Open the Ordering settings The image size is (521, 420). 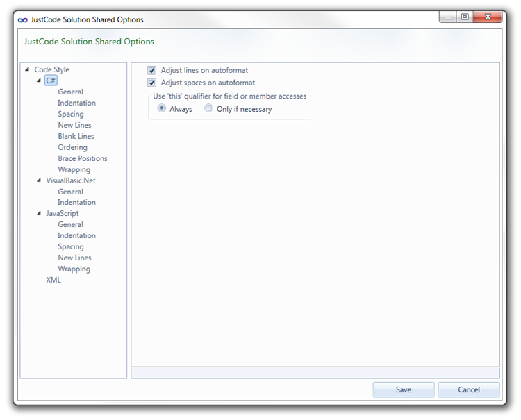pyautogui.click(x=72, y=147)
